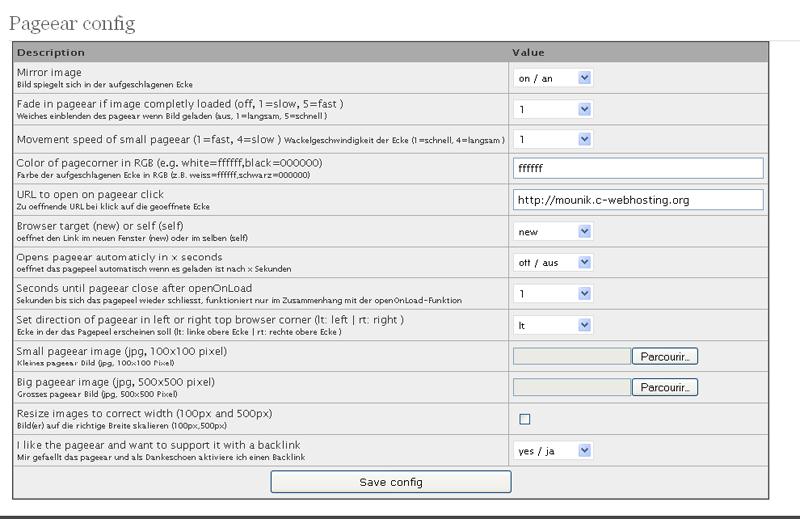
Task: Click the Seconds until pageear close label
Action: coord(134,288)
